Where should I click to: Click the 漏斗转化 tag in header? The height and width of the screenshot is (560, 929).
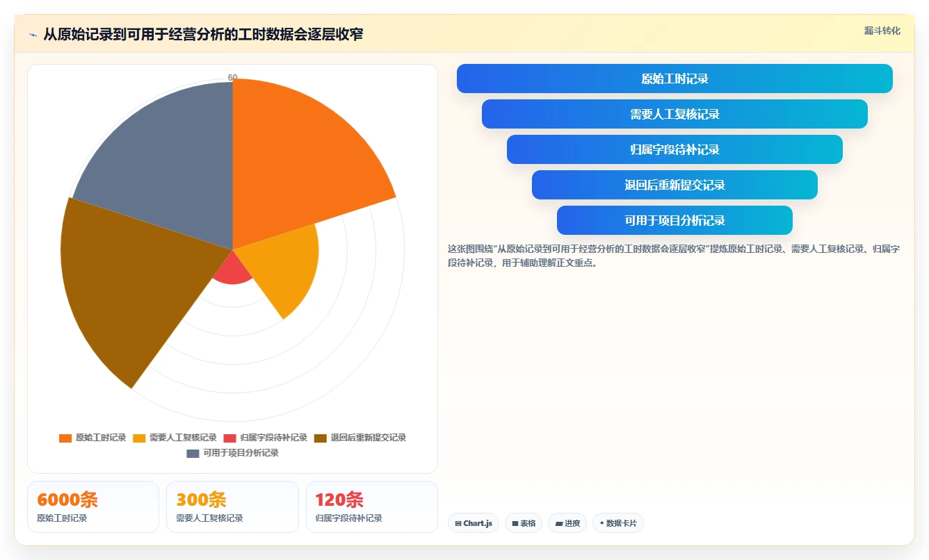click(x=882, y=31)
